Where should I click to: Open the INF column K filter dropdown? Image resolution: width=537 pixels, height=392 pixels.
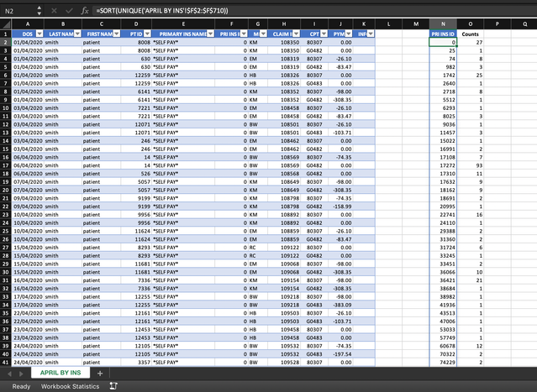371,34
